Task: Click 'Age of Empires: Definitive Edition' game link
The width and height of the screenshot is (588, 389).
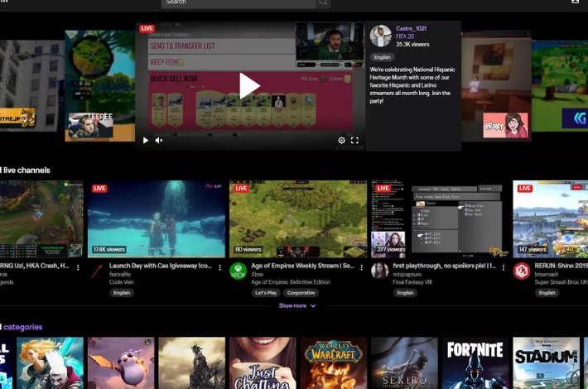Action: coord(291,282)
